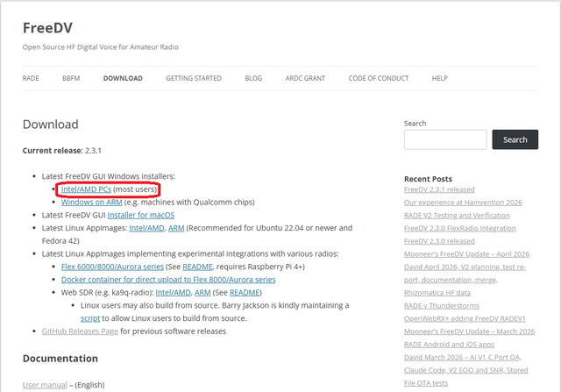Open OpenWebRX+ adding FreeDV RADEV1 post
This screenshot has width=561, height=392.
465,318
